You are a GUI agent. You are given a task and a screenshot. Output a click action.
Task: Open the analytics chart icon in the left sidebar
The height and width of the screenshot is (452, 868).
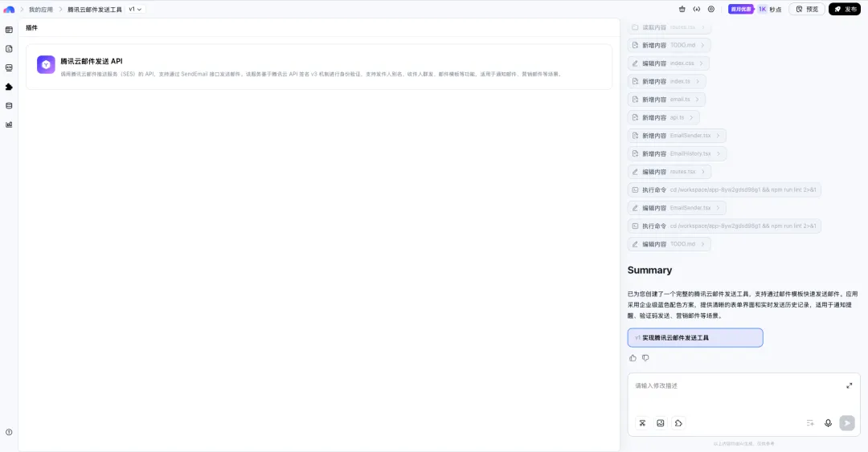[9, 124]
